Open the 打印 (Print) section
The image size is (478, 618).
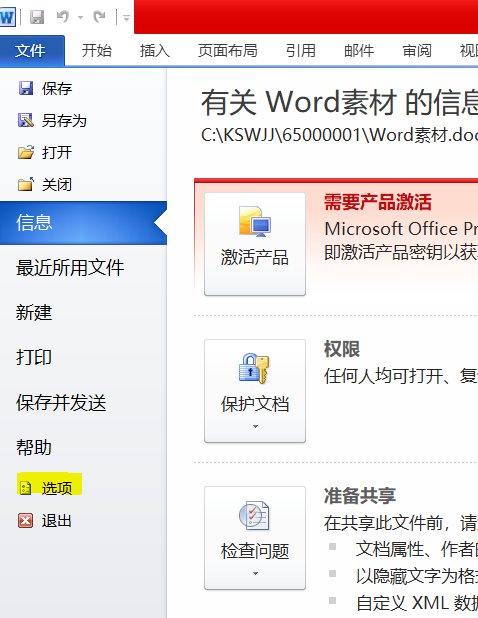[x=34, y=357]
